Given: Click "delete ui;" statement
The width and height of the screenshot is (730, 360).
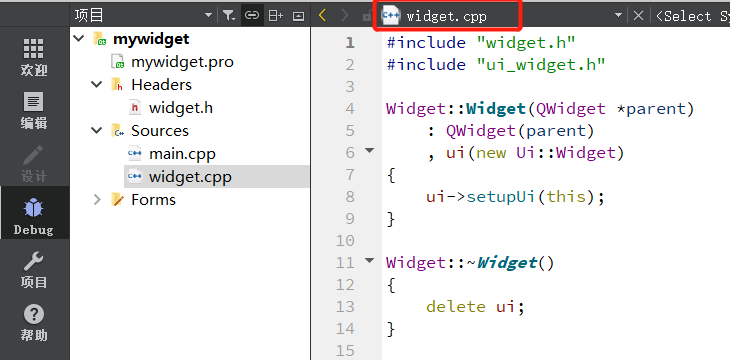Looking at the screenshot, I should point(475,307).
